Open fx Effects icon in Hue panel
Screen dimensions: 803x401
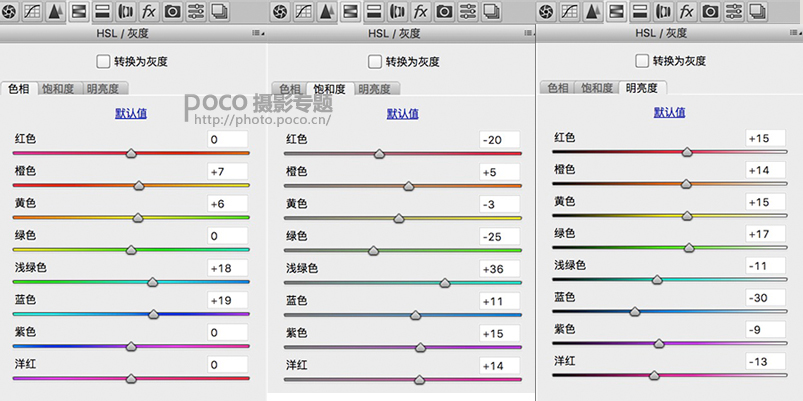tap(149, 11)
